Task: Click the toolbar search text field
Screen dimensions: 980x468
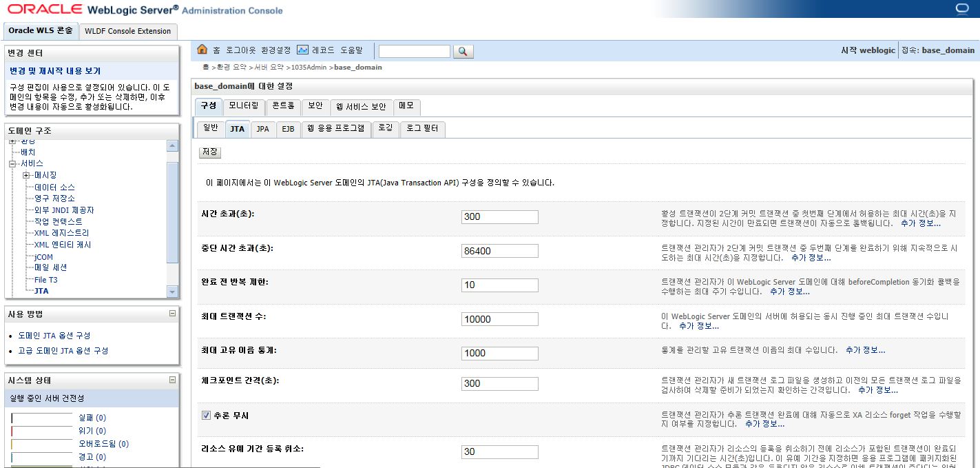Action: 414,52
